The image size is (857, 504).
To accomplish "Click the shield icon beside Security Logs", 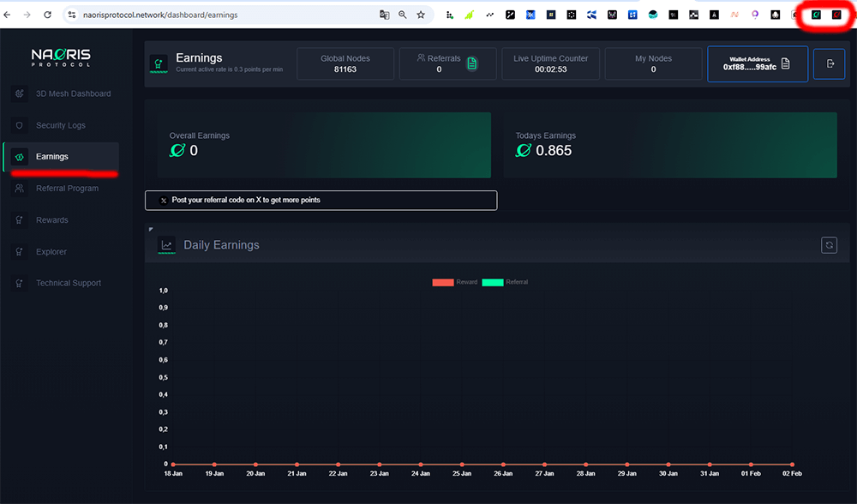I will [19, 125].
